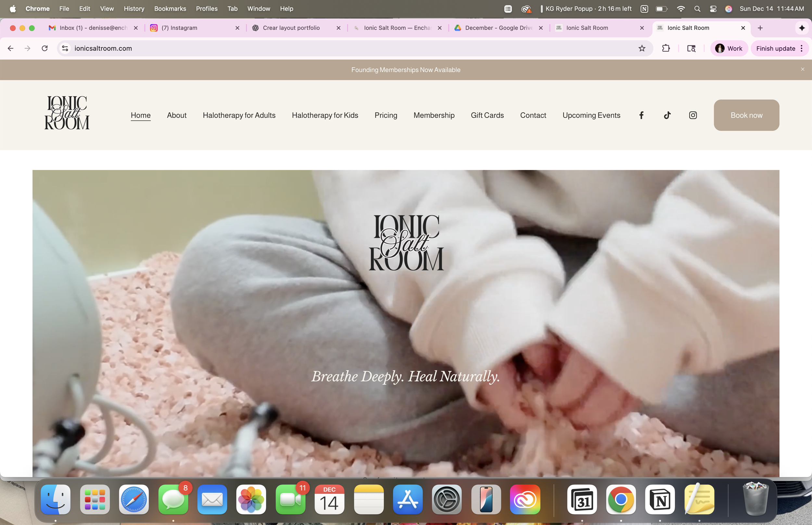
Task: Click the Book now button
Action: (746, 115)
